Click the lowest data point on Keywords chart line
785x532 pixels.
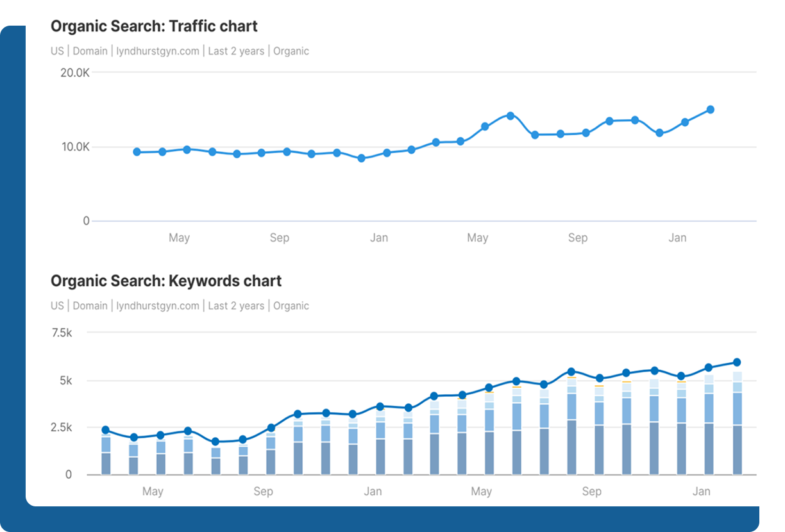215,442
